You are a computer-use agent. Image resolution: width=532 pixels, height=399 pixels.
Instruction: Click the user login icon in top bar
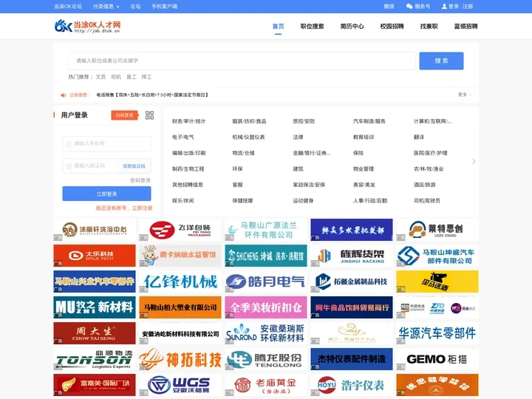(x=444, y=6)
